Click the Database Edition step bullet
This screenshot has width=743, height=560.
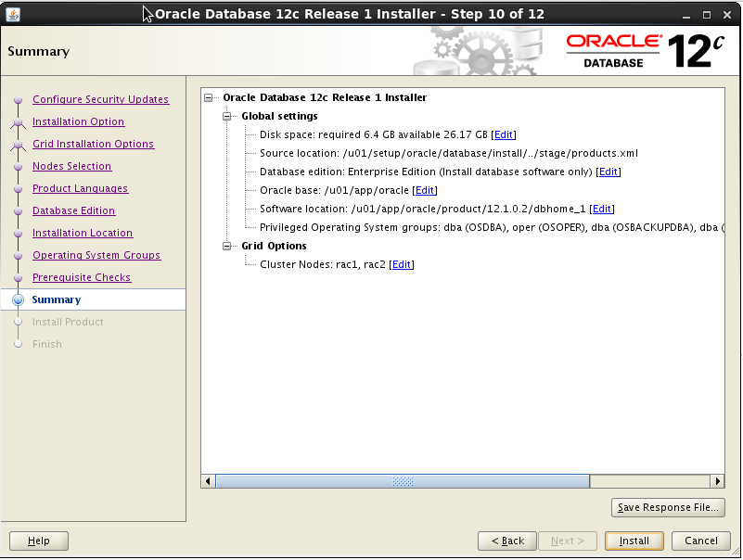click(x=18, y=211)
